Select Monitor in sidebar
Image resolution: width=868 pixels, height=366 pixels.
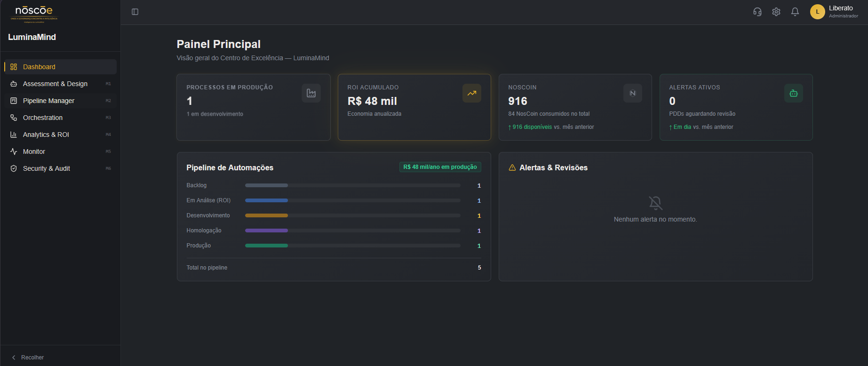pyautogui.click(x=60, y=151)
